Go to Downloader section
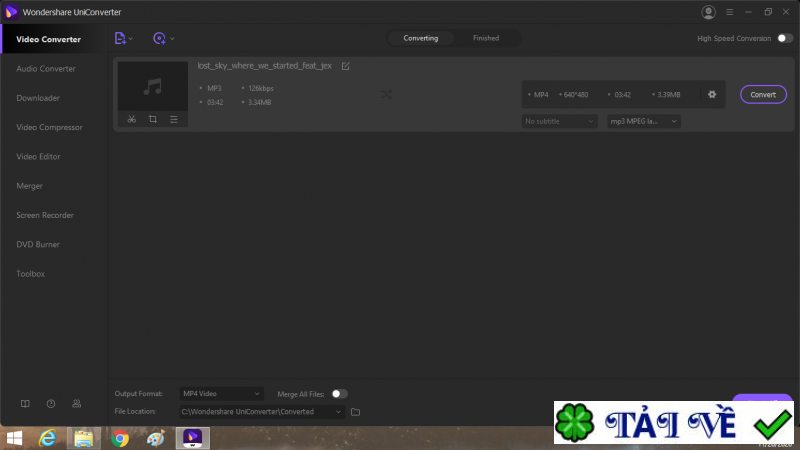This screenshot has height=450, width=800. pos(38,98)
